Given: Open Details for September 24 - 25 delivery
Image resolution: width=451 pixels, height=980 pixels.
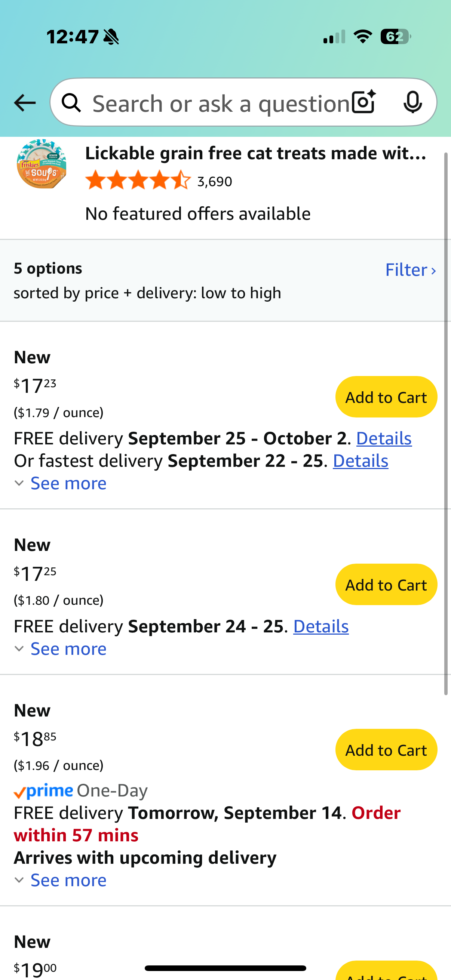Looking at the screenshot, I should (x=321, y=626).
